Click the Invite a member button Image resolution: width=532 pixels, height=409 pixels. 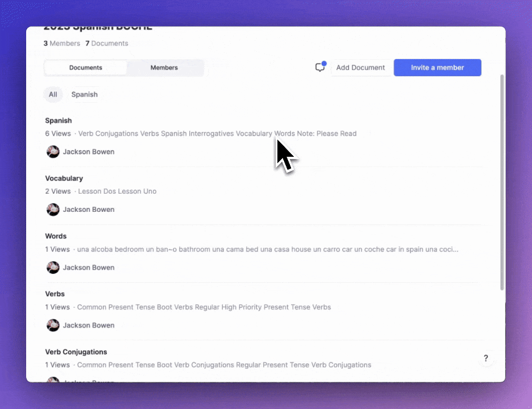[437, 68]
